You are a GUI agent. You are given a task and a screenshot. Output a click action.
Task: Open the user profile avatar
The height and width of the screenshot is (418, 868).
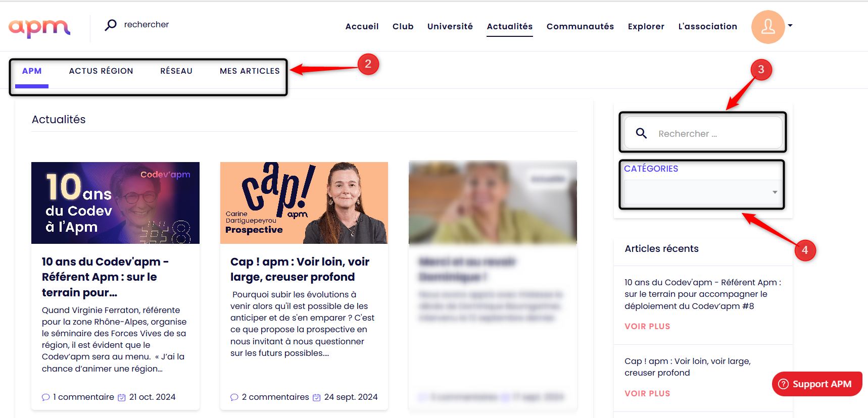[x=768, y=27]
